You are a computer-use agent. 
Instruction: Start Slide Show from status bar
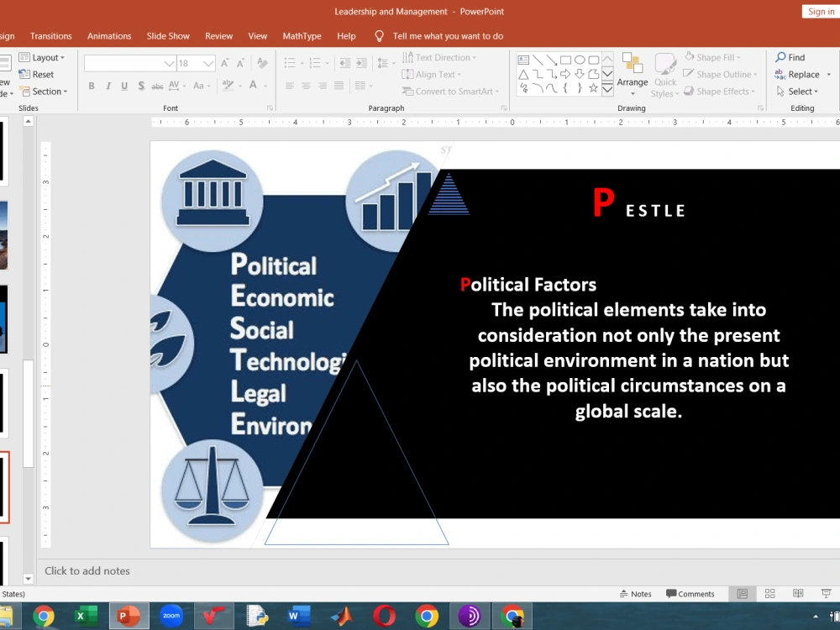827,594
